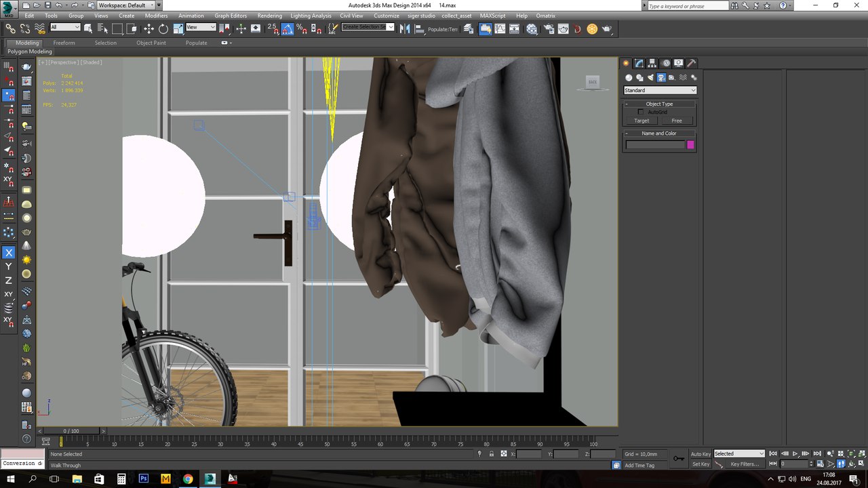
Task: Open the Utilities panel hammer icon
Action: pos(691,63)
